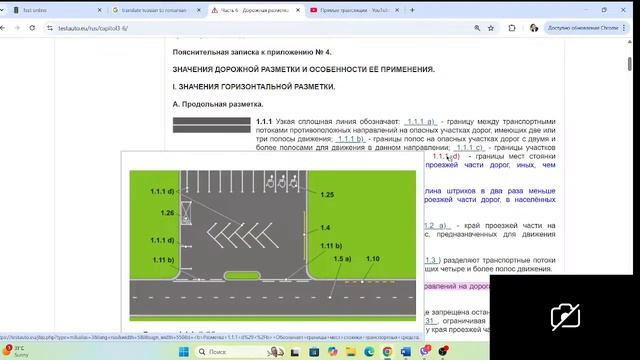The image size is (640, 360).
Task: Click the browser forward arrow
Action: [x=17, y=28]
